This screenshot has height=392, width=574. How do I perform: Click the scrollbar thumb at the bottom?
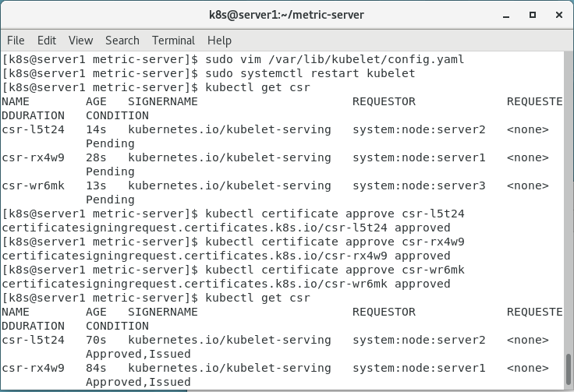569,372
